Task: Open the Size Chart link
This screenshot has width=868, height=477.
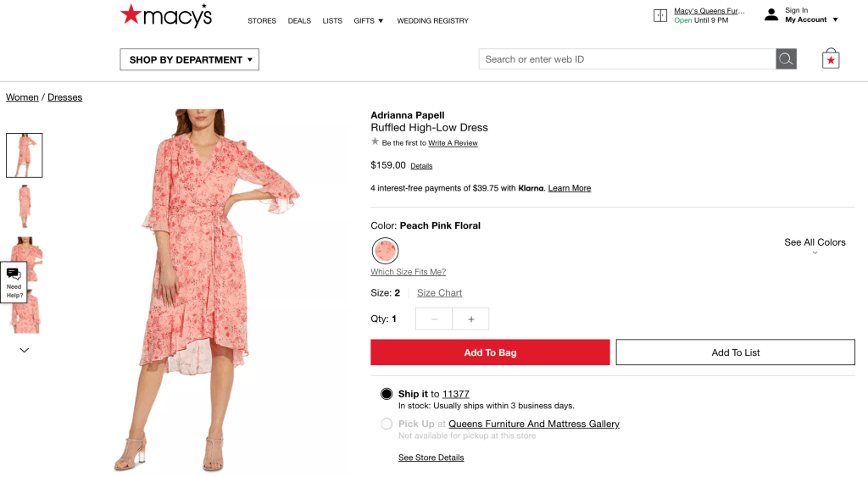Action: [439, 293]
